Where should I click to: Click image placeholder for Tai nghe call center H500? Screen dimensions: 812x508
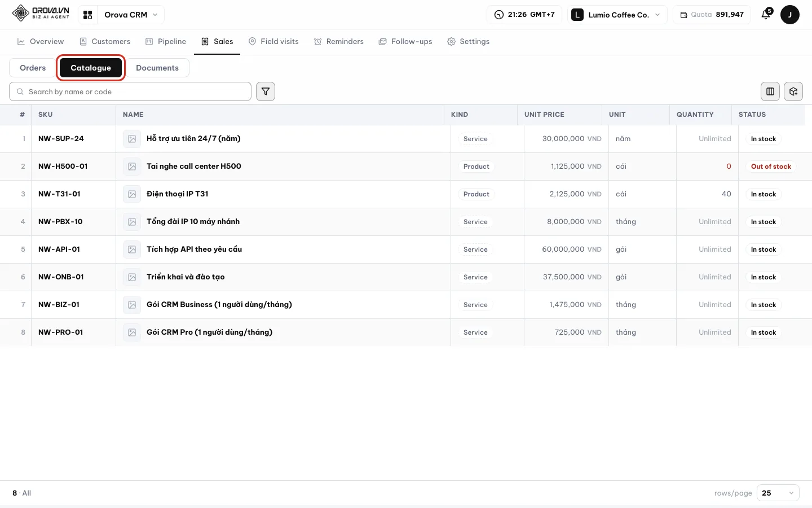click(132, 167)
